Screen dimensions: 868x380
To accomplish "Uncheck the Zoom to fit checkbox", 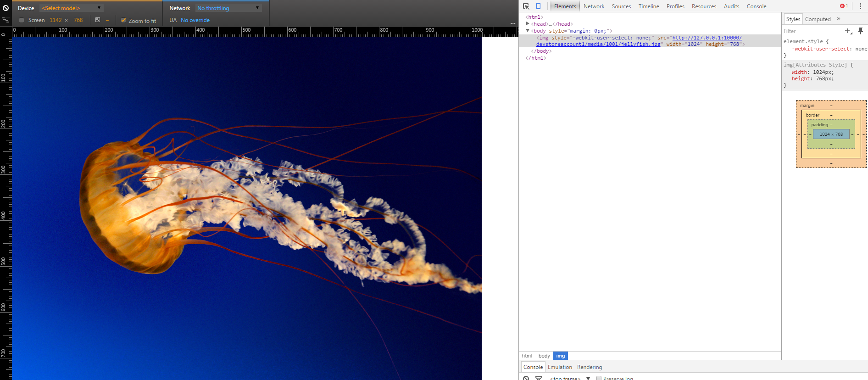I will point(123,20).
